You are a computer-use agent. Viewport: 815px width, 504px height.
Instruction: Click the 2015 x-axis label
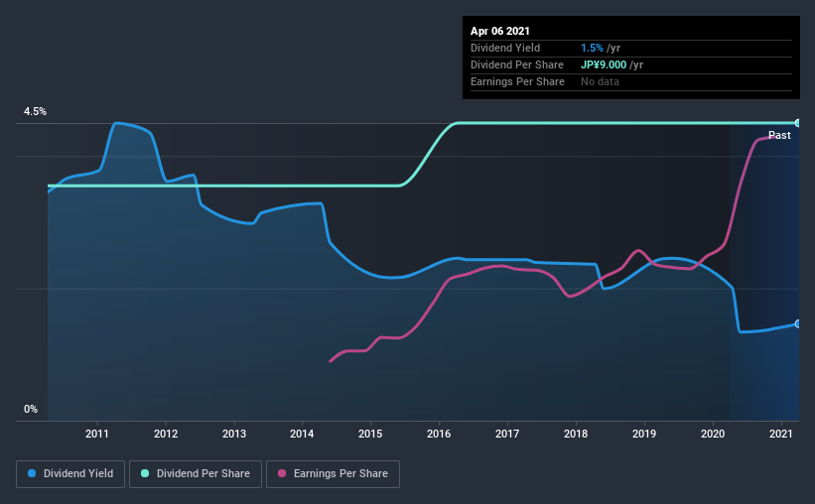click(370, 434)
